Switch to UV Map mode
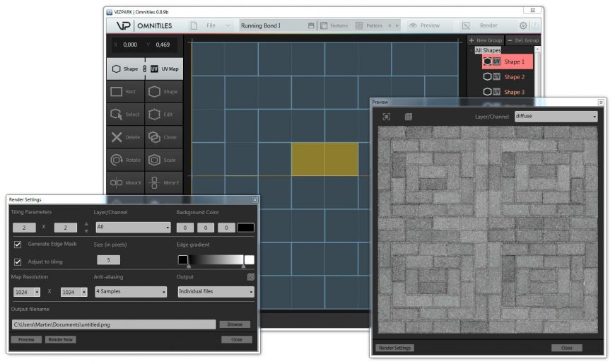The height and width of the screenshot is (364, 615). coord(164,69)
